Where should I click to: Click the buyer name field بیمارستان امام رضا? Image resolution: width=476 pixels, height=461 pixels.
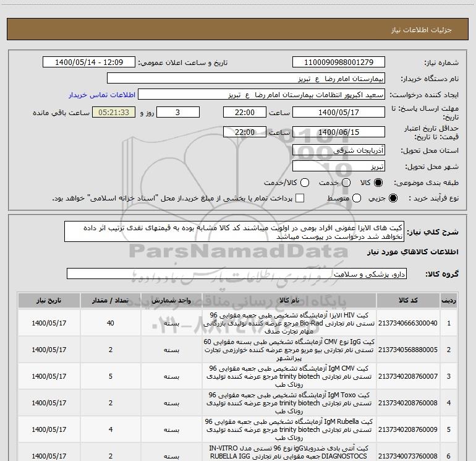pyautogui.click(x=246, y=79)
